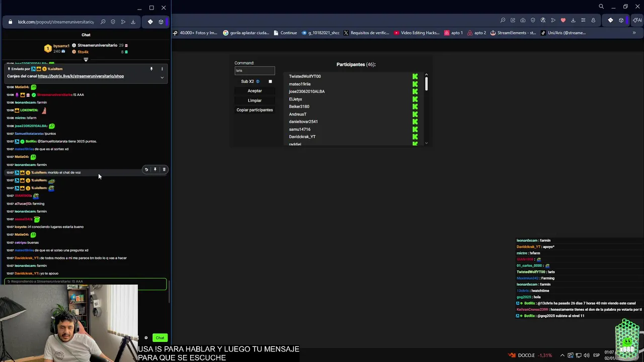The height and width of the screenshot is (362, 644).
Task: Click the send arrow icon in chat popout toolbar
Action: (123, 22)
